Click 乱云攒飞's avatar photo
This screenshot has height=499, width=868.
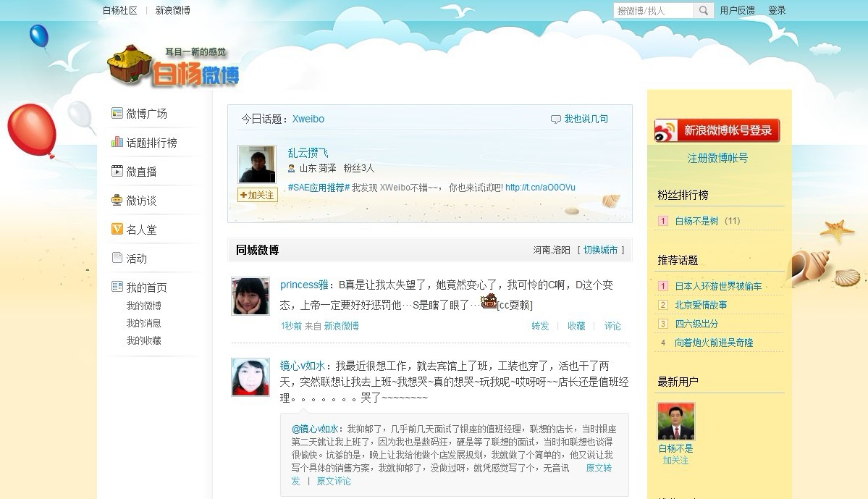(x=257, y=164)
